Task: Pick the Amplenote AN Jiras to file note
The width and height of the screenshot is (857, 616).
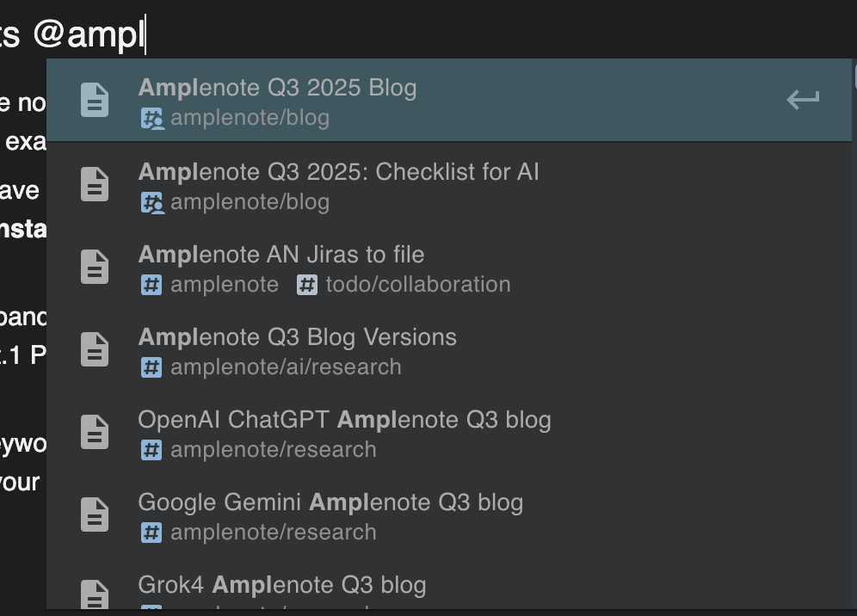Action: click(281, 255)
